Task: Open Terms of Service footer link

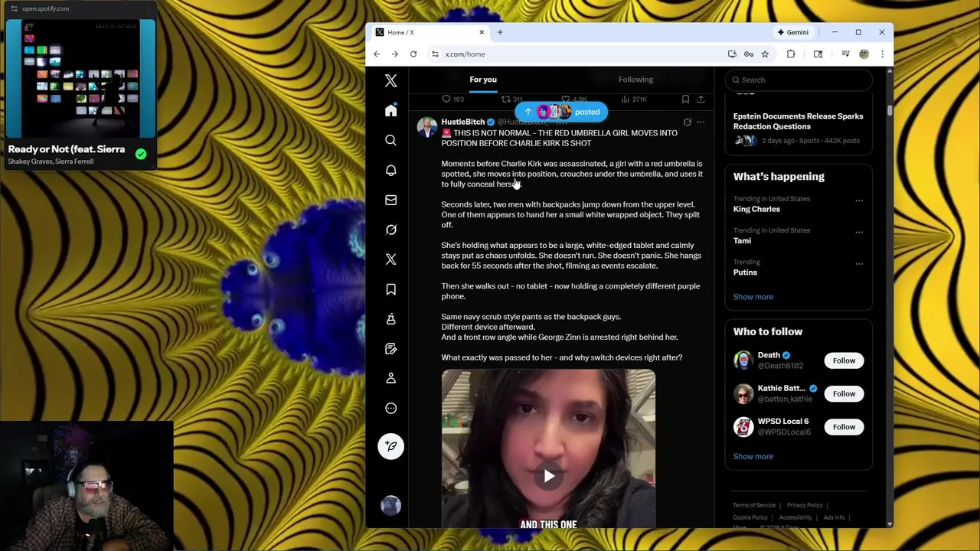Action: [x=754, y=505]
